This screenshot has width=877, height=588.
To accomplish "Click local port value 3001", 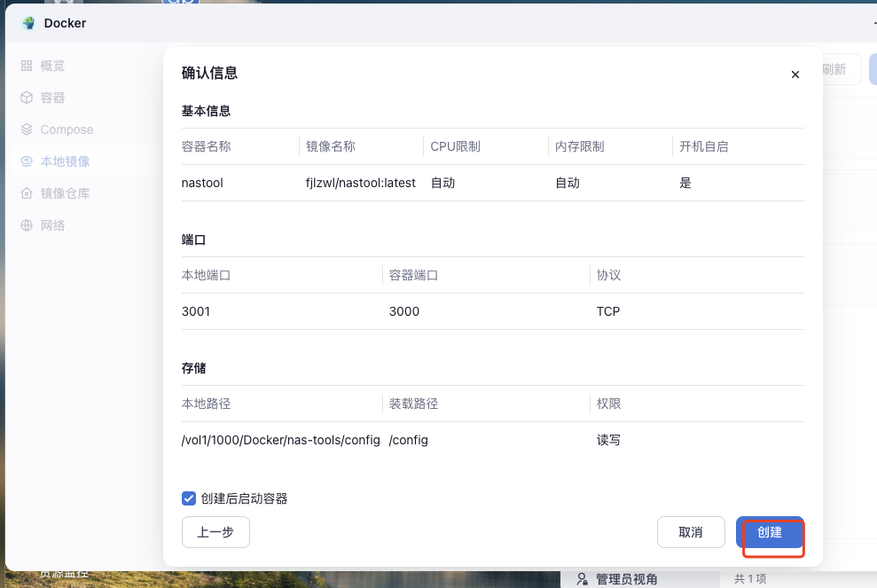I will (x=196, y=311).
